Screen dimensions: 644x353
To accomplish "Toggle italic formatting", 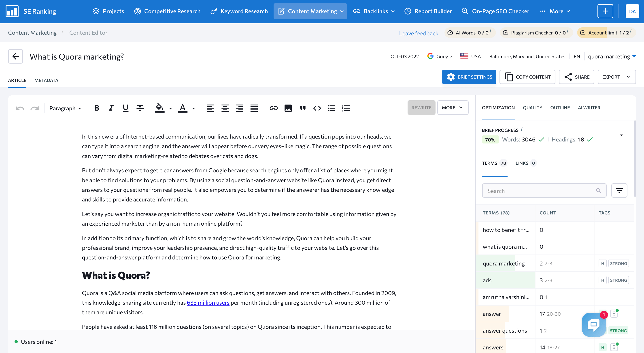I will 111,108.
